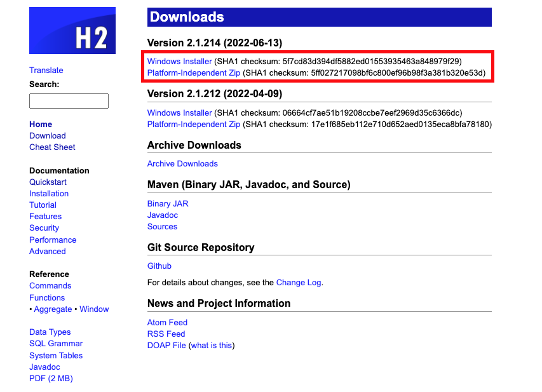This screenshot has width=542, height=392.
Task: Open the Functions reference link
Action: pos(47,297)
